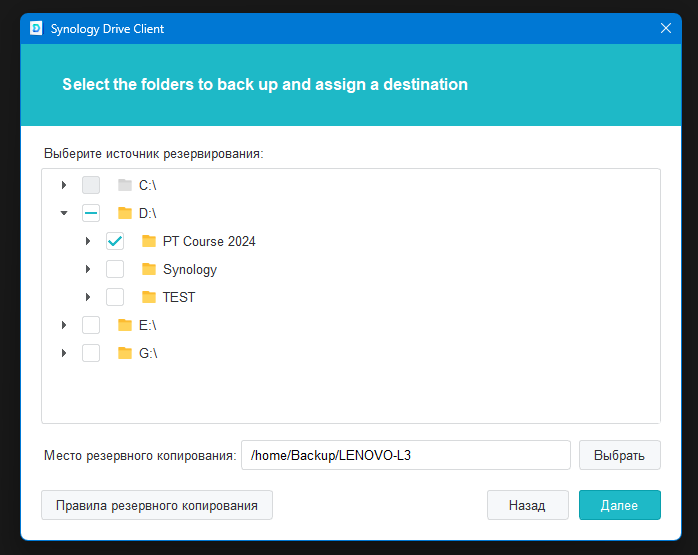Click the D:\ drive folder icon
This screenshot has height=555, width=698.
tap(125, 213)
